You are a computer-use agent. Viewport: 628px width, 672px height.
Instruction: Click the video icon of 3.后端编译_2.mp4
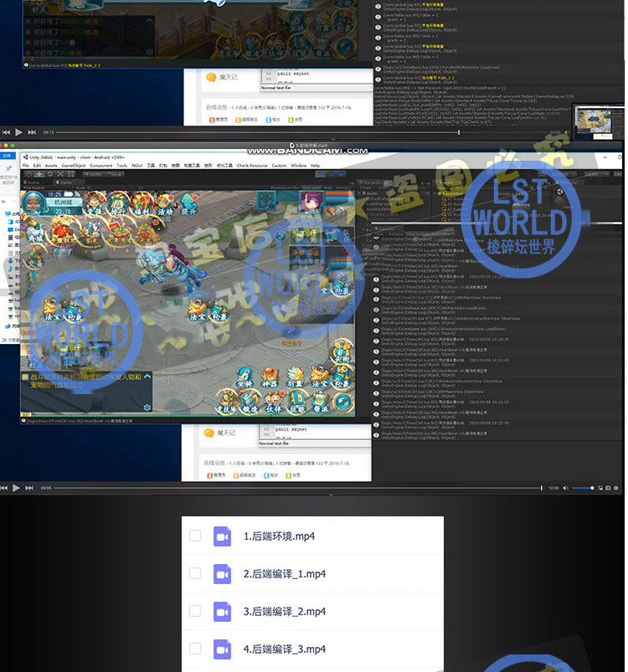tap(222, 612)
